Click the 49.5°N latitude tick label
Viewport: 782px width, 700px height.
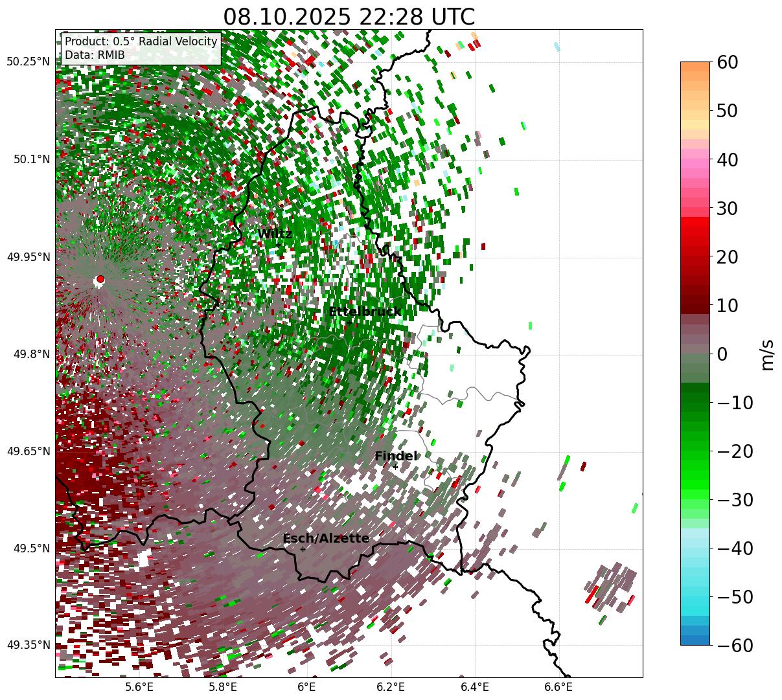pyautogui.click(x=31, y=548)
